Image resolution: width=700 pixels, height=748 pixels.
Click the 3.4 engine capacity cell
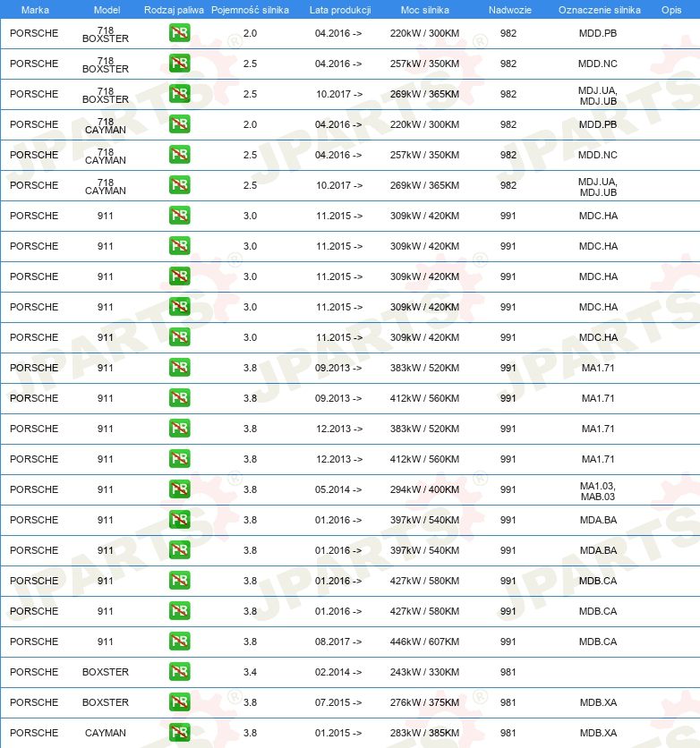[x=250, y=672]
